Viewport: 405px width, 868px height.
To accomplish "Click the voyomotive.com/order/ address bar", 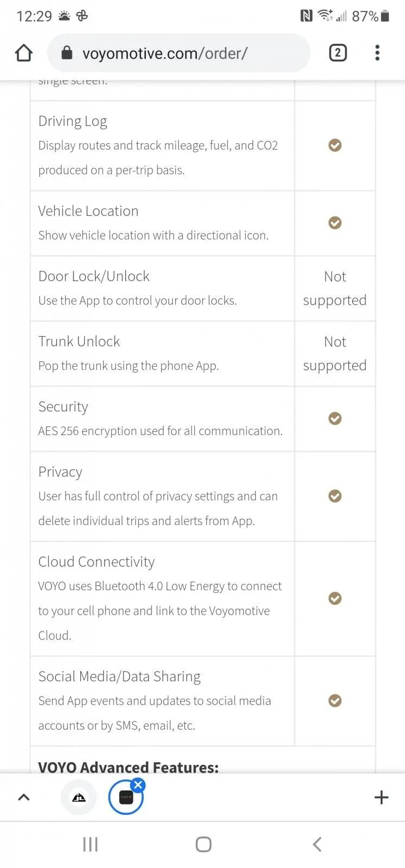I will click(179, 53).
